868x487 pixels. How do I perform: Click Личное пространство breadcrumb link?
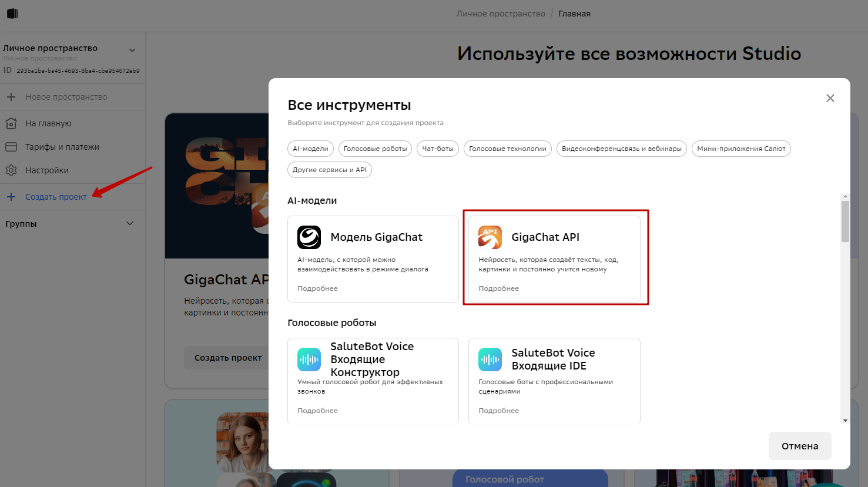point(501,14)
